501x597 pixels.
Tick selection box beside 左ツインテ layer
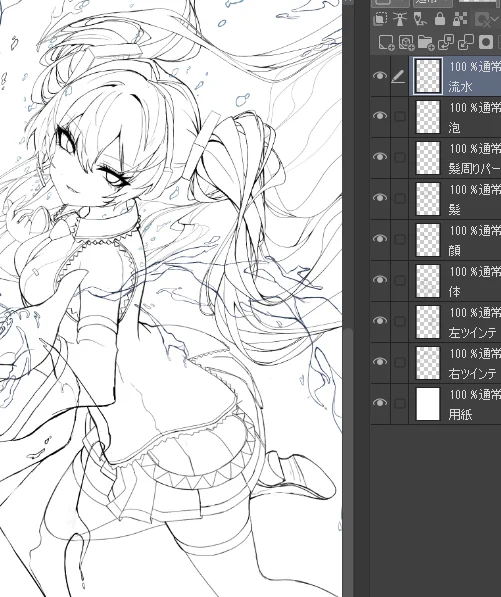[399, 322]
